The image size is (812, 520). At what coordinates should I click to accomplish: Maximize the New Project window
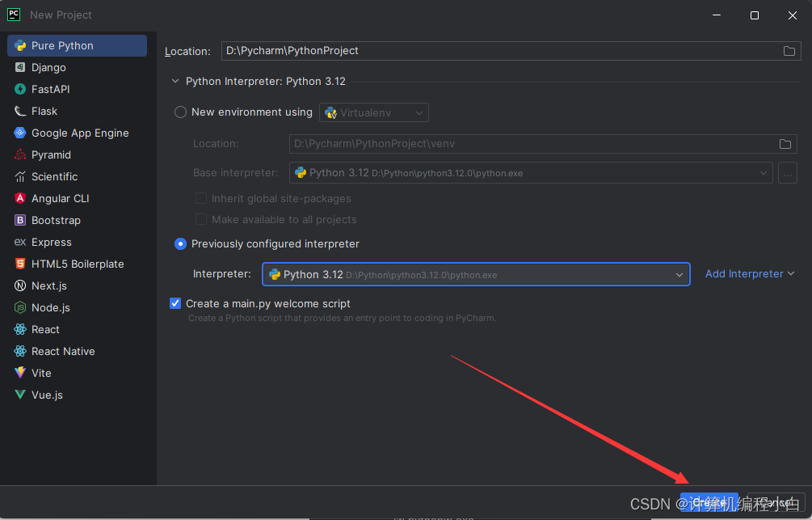(x=755, y=15)
